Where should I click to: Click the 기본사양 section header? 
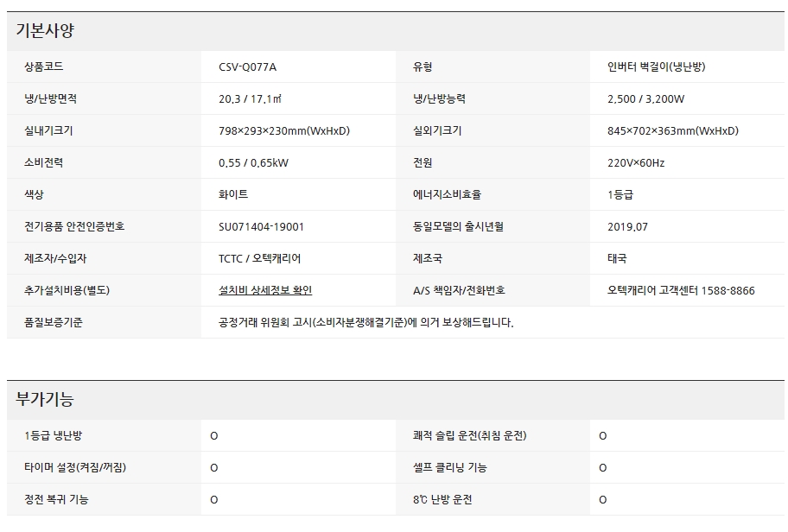[x=45, y=31]
